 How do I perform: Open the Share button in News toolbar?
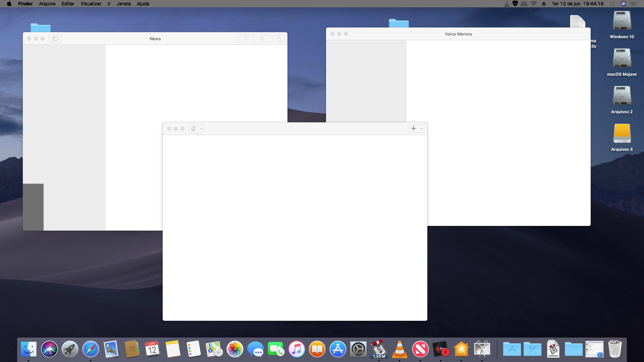coord(279,39)
